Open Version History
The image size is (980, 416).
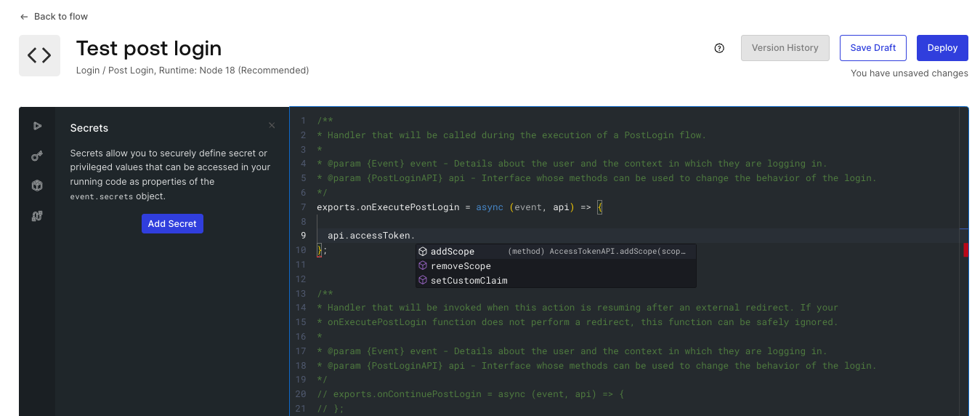785,48
